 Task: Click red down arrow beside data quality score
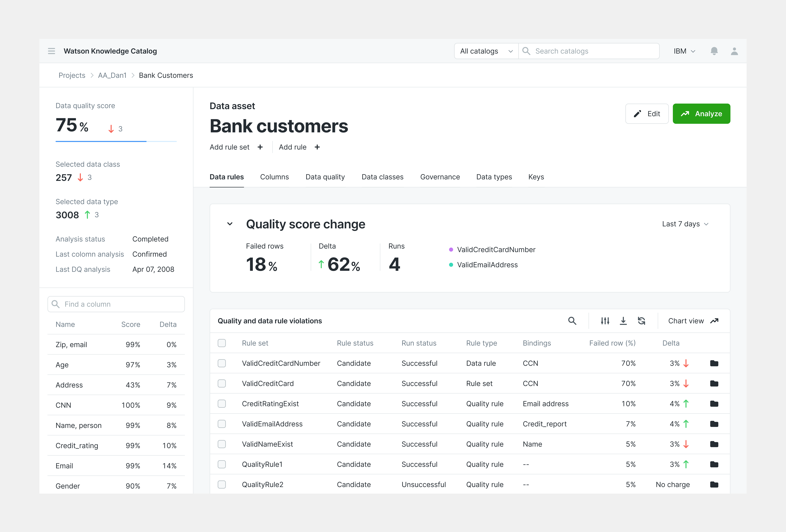(111, 129)
